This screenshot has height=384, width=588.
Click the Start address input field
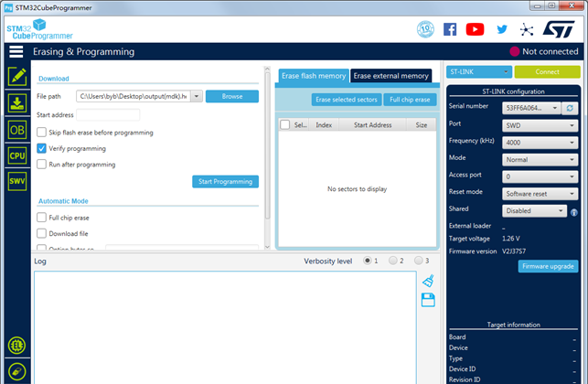click(108, 115)
